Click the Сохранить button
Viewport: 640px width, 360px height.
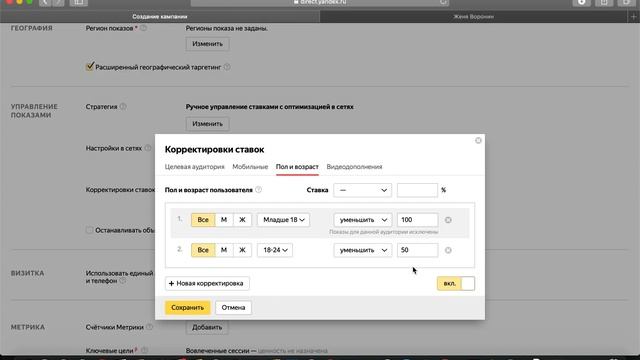[187, 307]
